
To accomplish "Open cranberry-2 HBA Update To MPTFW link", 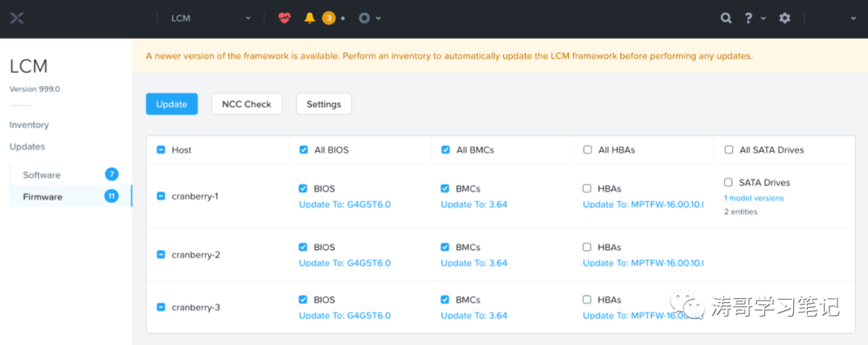I will coord(643,263).
